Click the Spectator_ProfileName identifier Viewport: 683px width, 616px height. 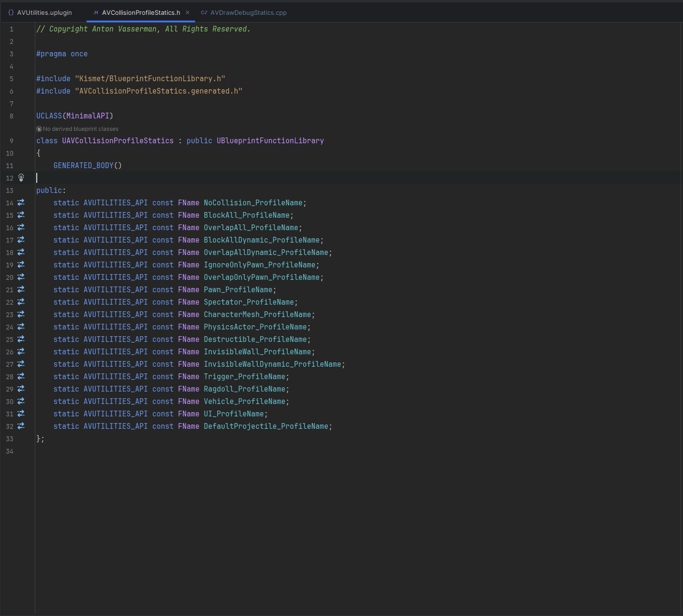[x=249, y=302]
